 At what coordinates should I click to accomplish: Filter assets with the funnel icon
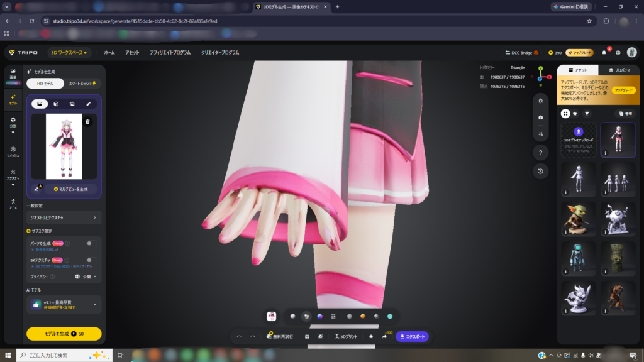pos(587,114)
